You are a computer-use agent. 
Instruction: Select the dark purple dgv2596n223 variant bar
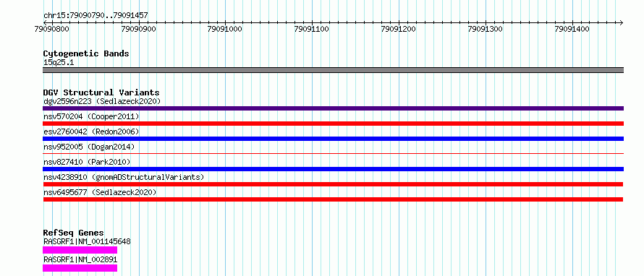[333, 108]
